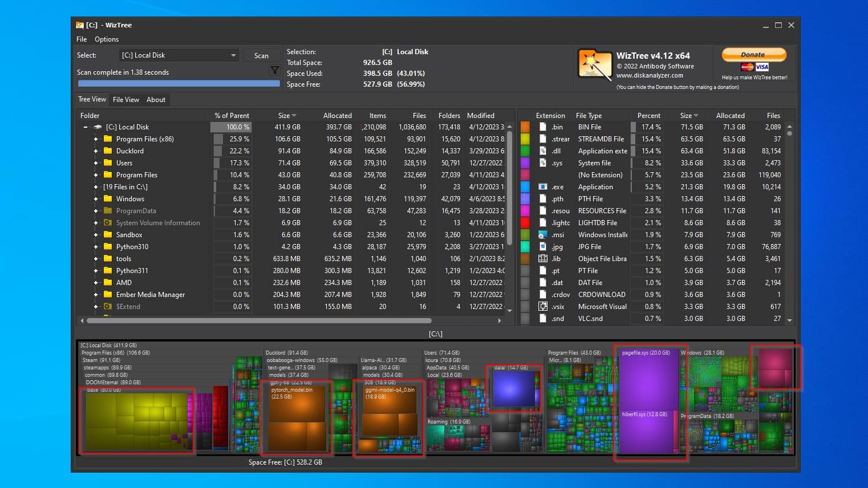Click the Ducklord folder icon
The height and width of the screenshot is (488, 868).
point(108,151)
